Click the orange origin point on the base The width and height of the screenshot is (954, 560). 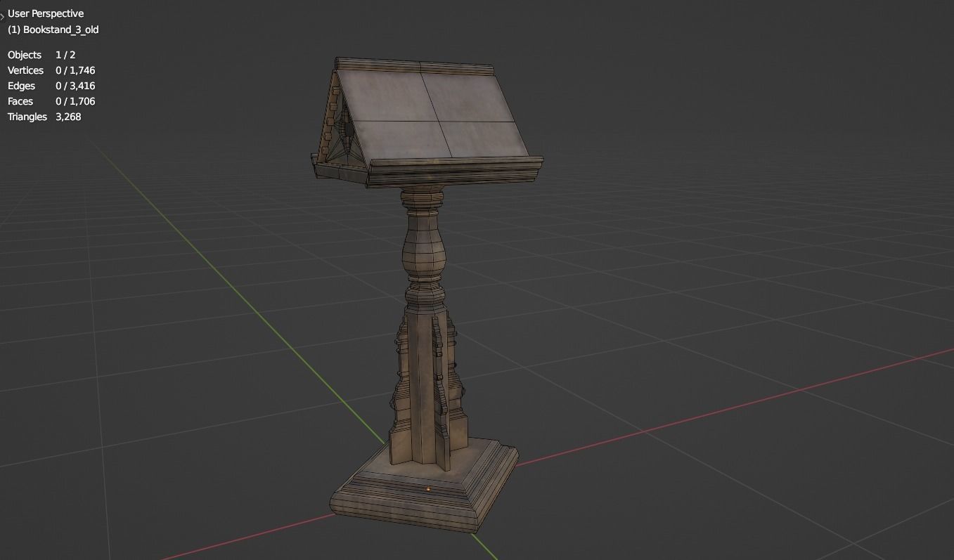[428, 488]
